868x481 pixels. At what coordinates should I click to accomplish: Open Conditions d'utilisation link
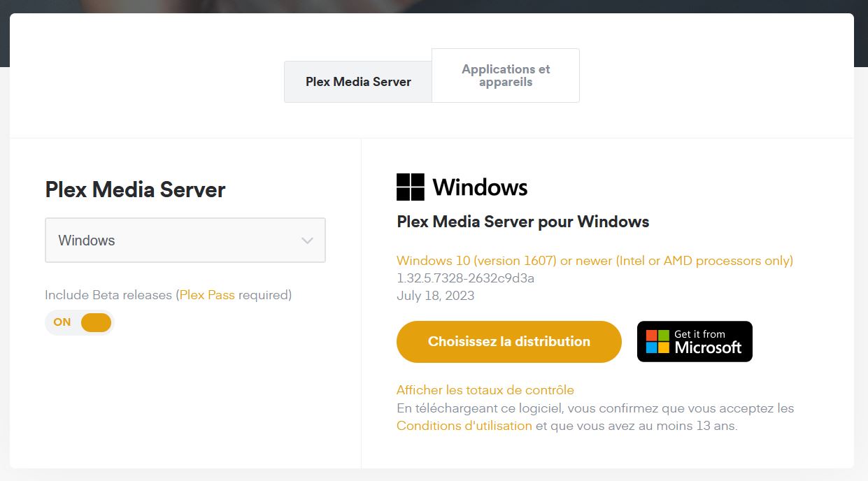pos(464,426)
